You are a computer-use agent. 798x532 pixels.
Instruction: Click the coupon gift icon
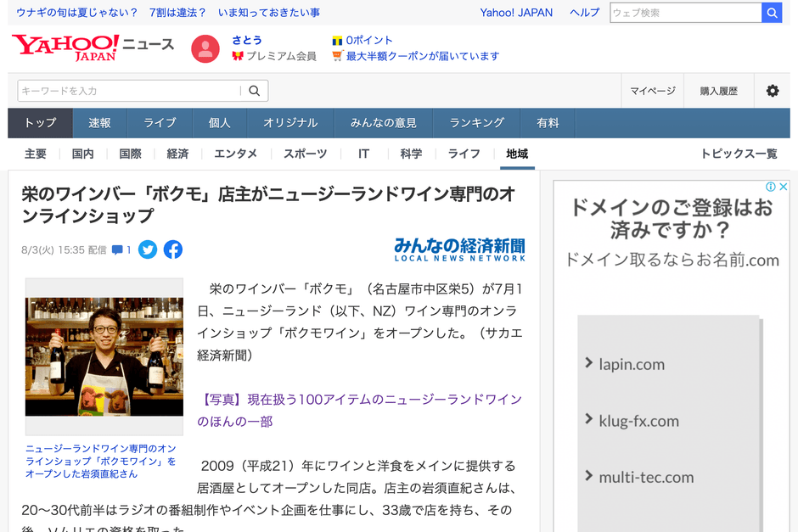339,56
